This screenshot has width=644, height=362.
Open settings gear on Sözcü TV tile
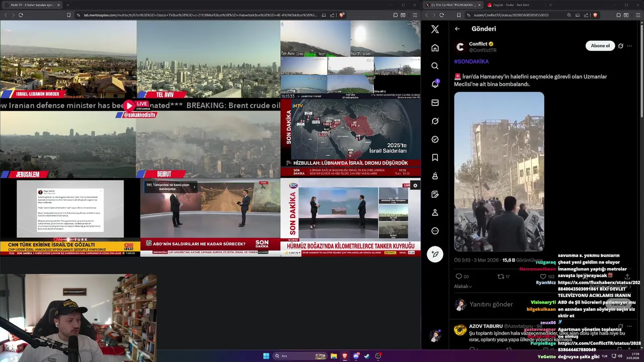[415, 186]
